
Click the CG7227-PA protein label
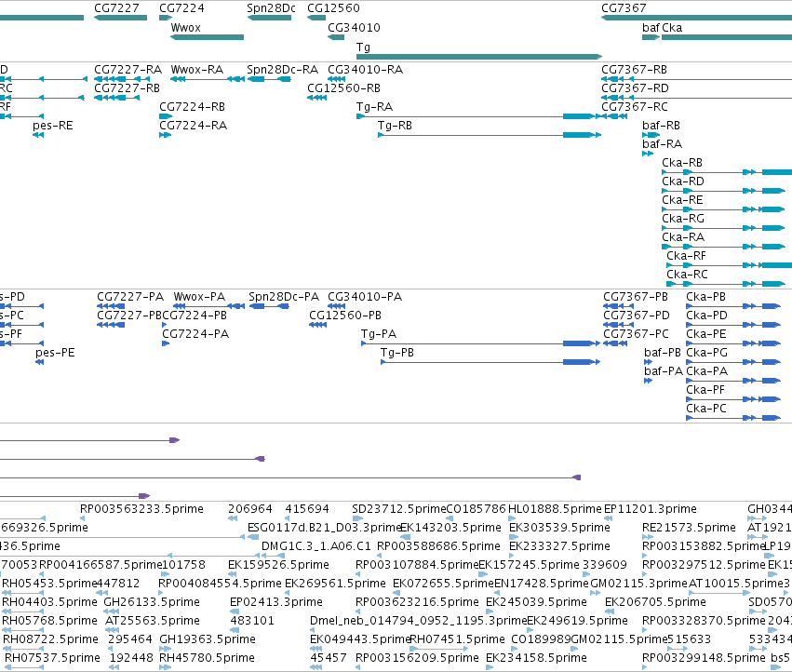pos(130,297)
